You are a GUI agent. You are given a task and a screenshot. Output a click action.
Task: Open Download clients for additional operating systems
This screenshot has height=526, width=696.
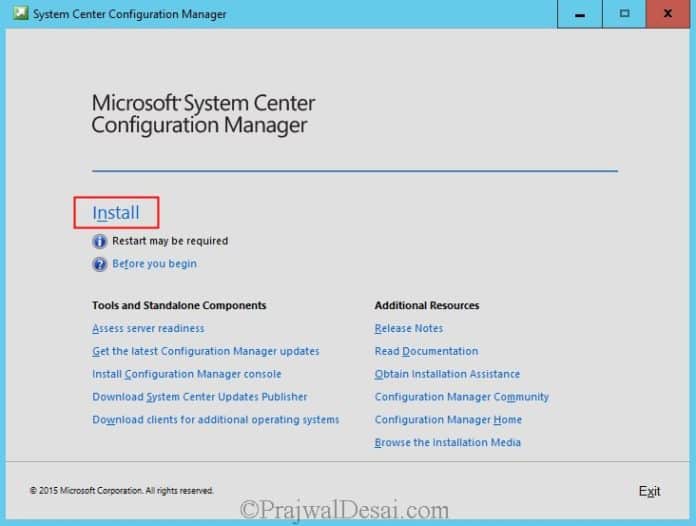click(216, 420)
